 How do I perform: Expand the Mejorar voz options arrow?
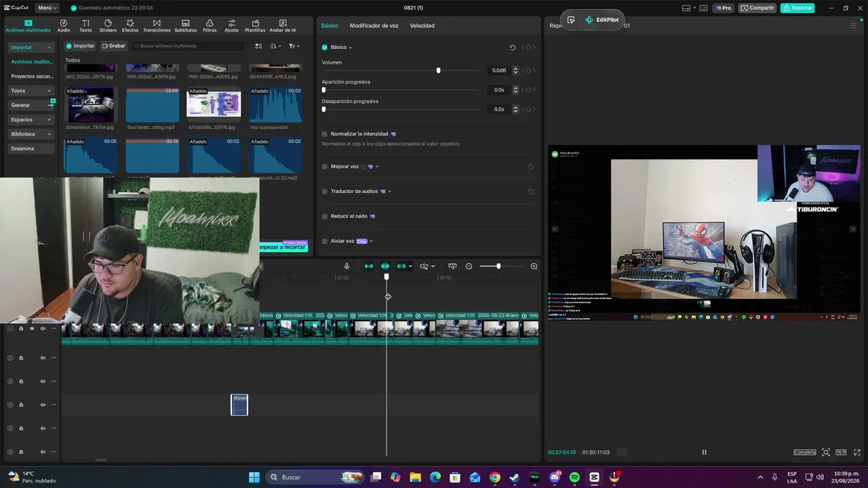pyautogui.click(x=377, y=167)
